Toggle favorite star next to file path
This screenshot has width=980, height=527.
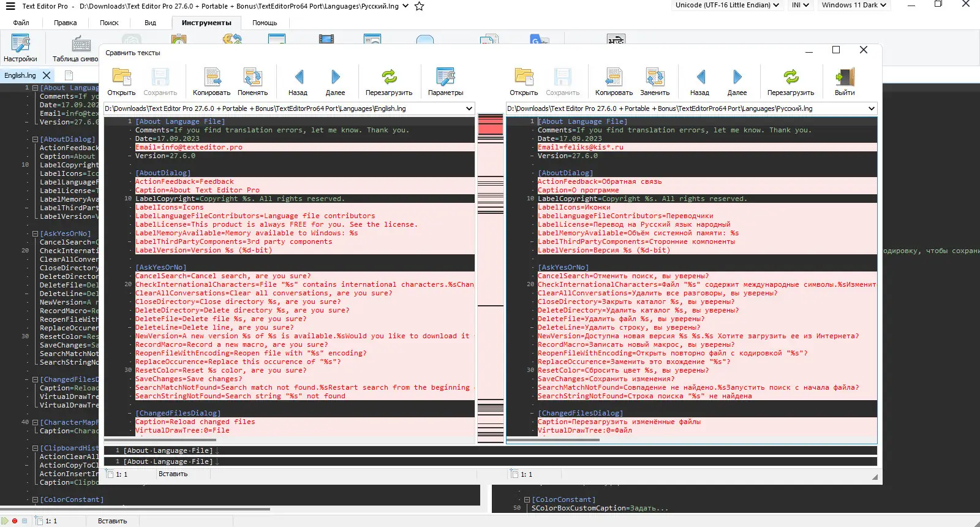[x=419, y=6]
